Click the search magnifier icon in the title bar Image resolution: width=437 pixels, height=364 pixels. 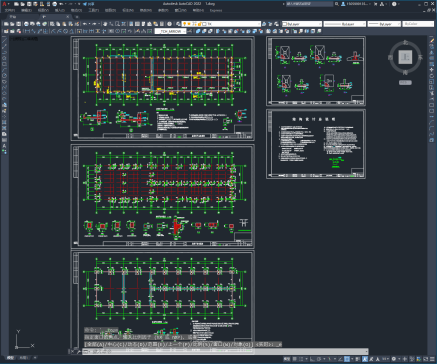coord(337,4)
